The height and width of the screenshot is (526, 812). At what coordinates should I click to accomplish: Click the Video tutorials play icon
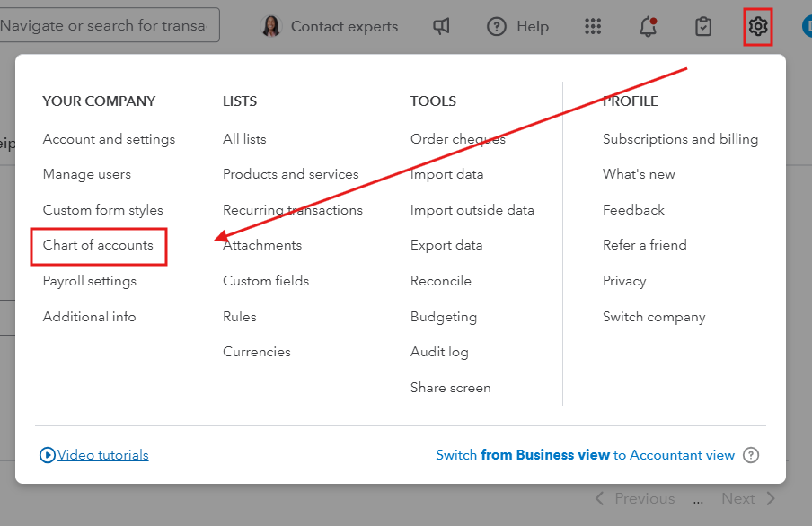click(48, 455)
